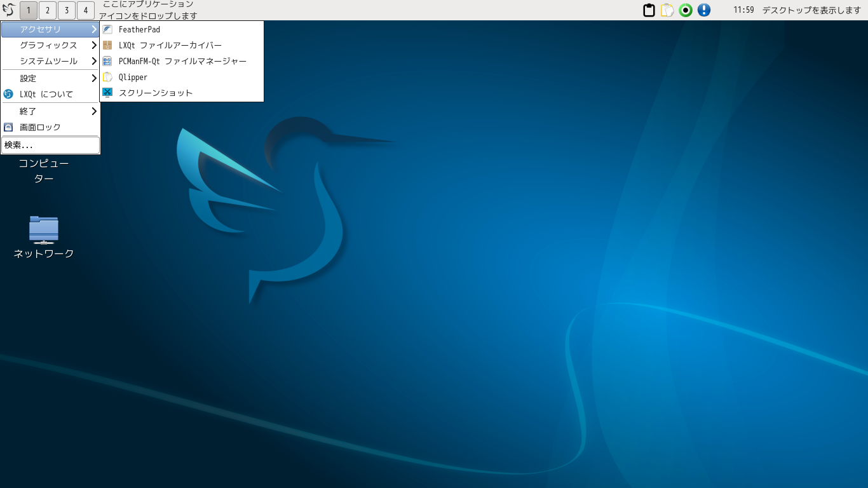Open the 設定 submenu

click(50, 78)
